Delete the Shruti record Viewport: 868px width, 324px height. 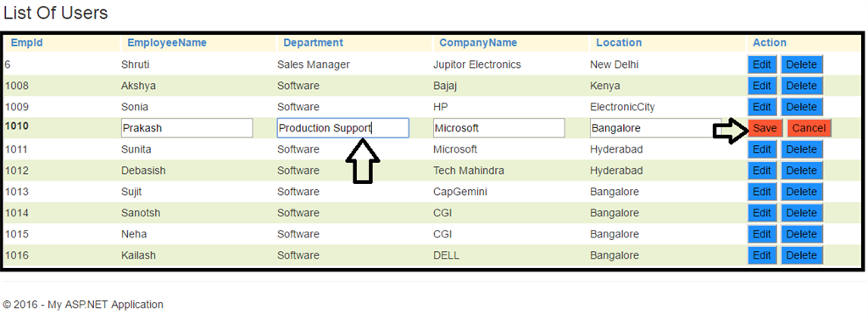[x=802, y=64]
